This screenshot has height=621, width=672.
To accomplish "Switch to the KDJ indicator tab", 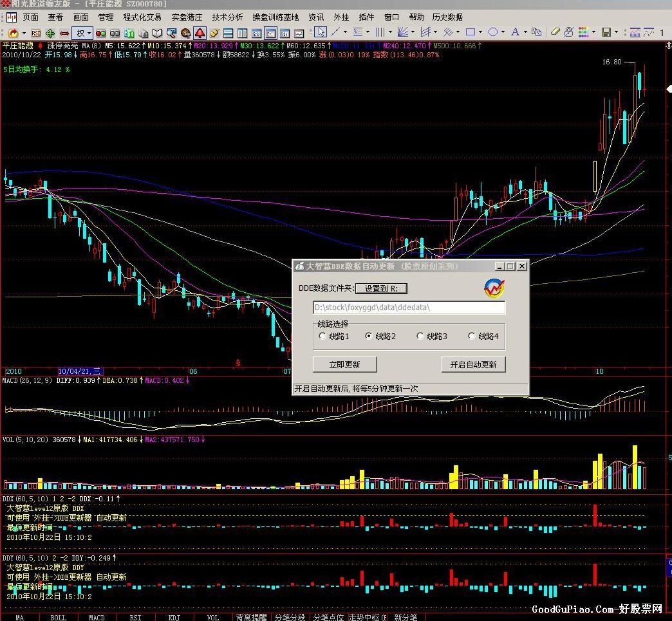I will [174, 618].
